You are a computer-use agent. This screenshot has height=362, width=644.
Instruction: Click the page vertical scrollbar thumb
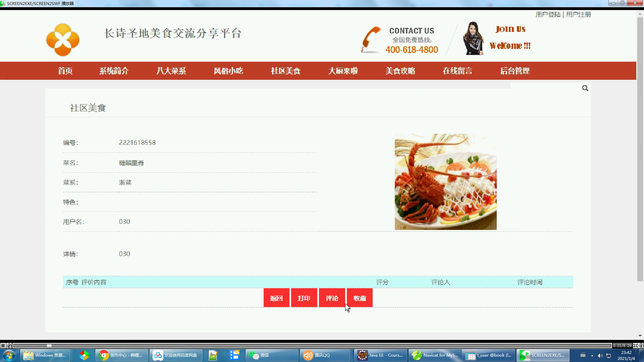pos(640,149)
